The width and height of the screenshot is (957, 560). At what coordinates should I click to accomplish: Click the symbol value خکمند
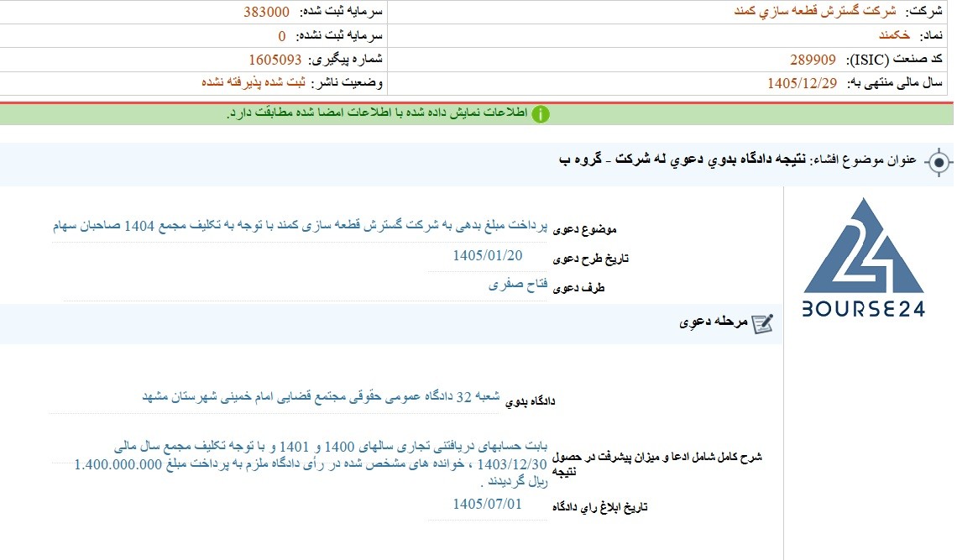coord(894,35)
